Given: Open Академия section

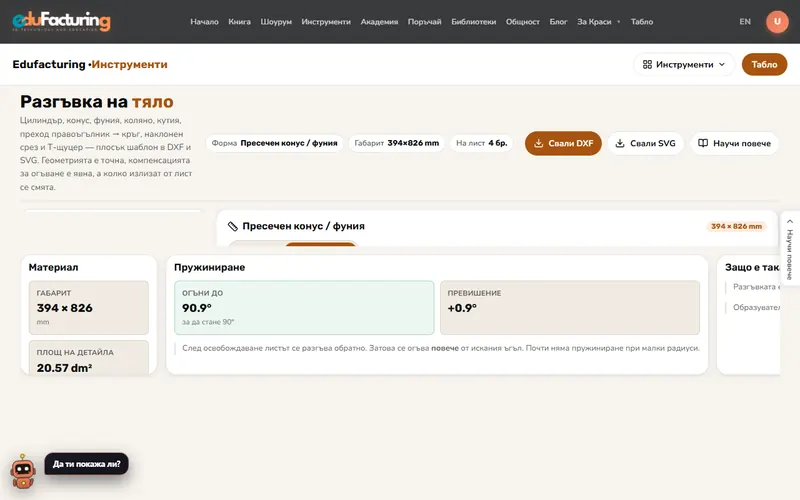Looking at the screenshot, I should pyautogui.click(x=379, y=22).
